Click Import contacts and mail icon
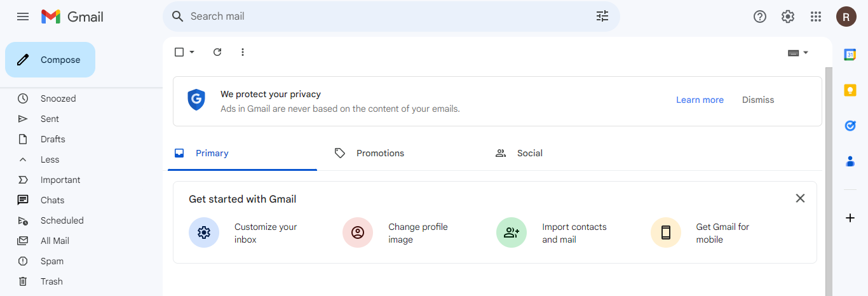Viewport: 868px width, 296px height. point(512,232)
